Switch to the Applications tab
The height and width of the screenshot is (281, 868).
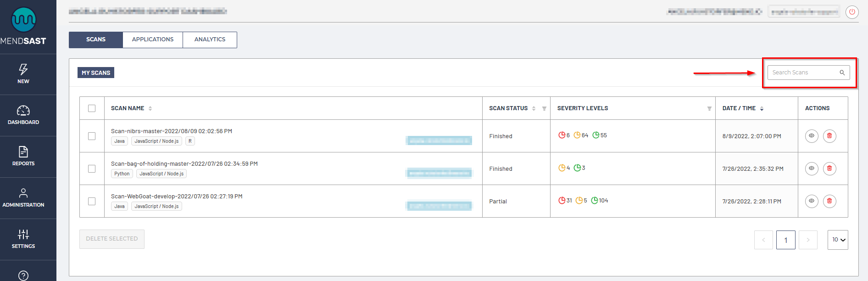(153, 39)
